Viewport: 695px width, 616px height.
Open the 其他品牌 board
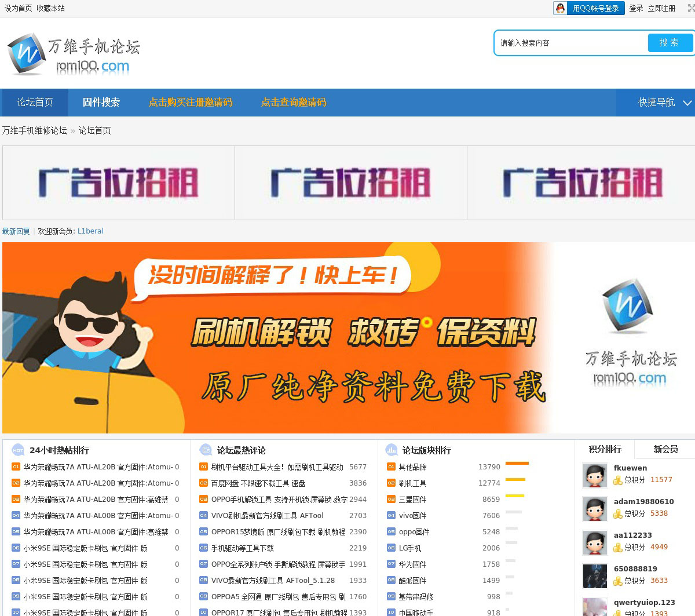(x=412, y=467)
